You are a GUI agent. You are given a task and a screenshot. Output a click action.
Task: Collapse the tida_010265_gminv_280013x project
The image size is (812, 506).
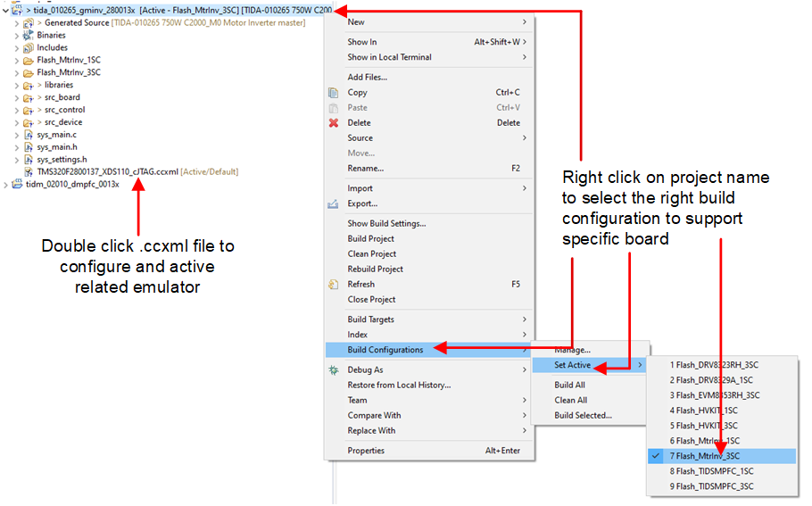point(7,10)
